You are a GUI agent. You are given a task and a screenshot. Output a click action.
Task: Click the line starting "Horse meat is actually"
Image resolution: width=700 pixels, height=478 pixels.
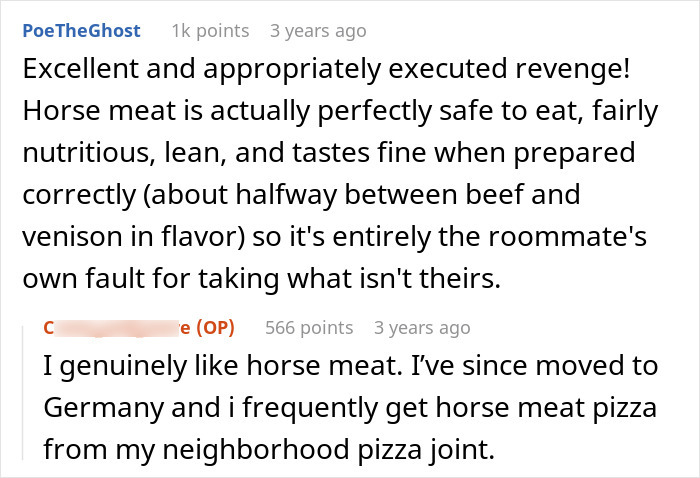(338, 112)
